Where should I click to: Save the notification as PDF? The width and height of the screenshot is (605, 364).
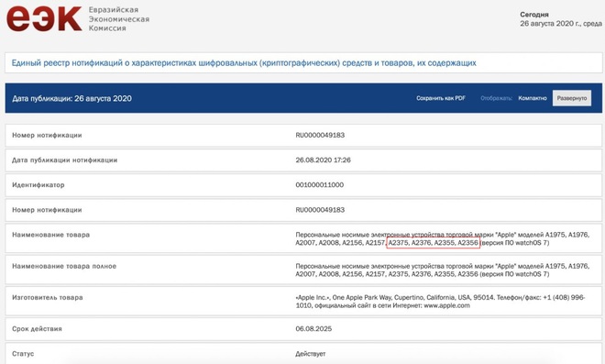tap(441, 98)
